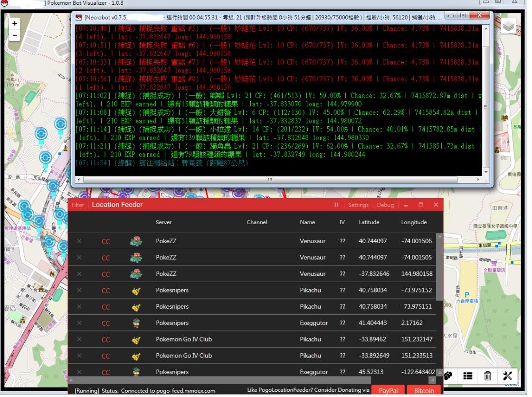Open the eggs panel icon
532x397 pixels.
[x=448, y=376]
